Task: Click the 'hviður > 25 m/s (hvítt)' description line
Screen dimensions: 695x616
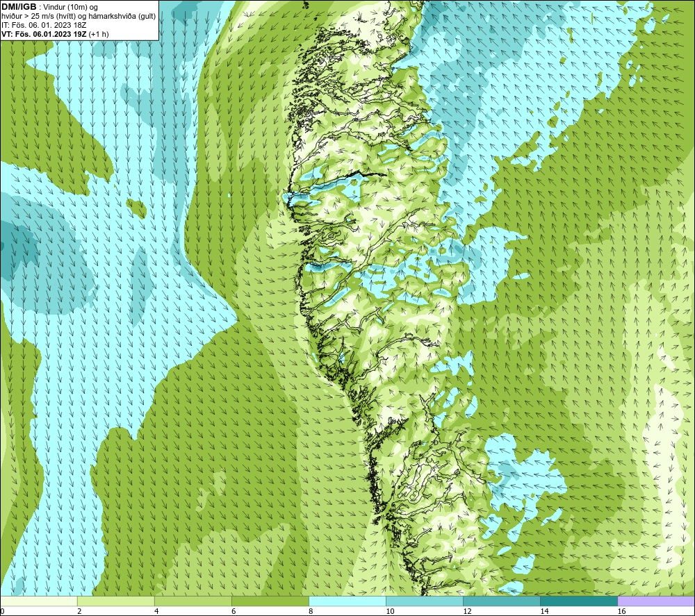Action: click(x=79, y=17)
